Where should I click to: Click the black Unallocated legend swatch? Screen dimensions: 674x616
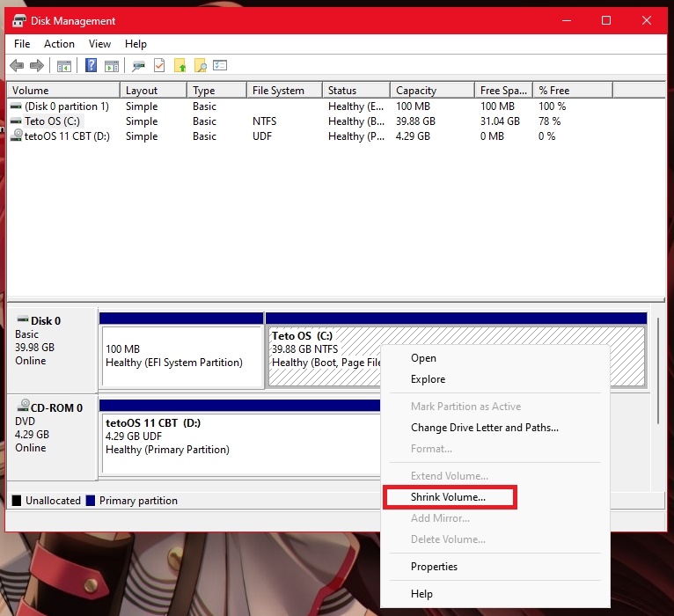17,501
